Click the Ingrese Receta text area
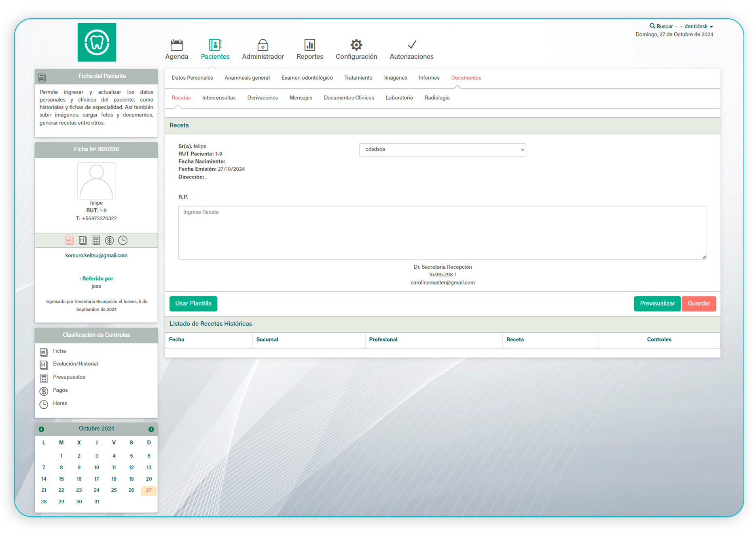Image resolution: width=756 pixels, height=539 pixels. 442,233
